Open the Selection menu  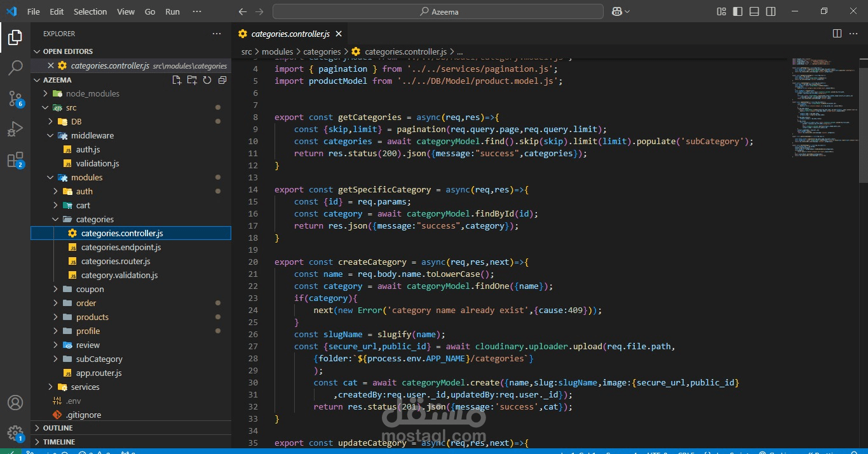tap(90, 11)
